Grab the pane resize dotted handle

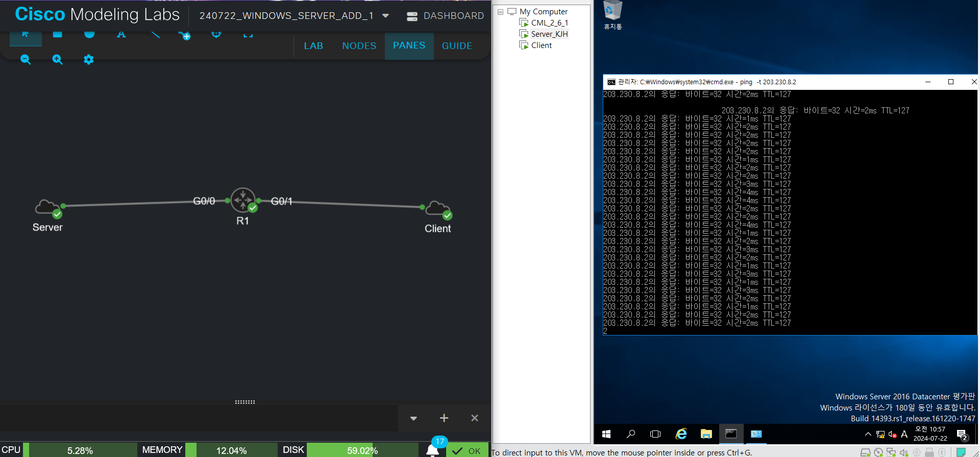pyautogui.click(x=245, y=402)
